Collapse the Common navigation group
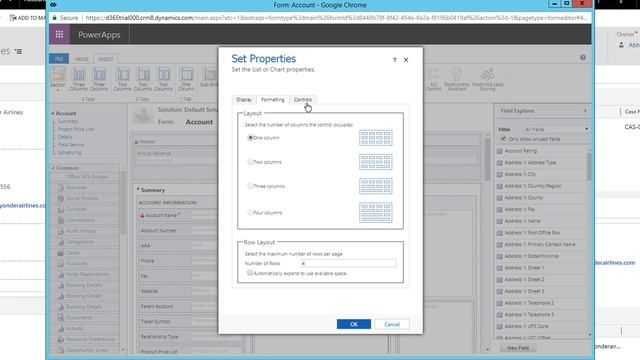640x360 pixels. pos(53,168)
